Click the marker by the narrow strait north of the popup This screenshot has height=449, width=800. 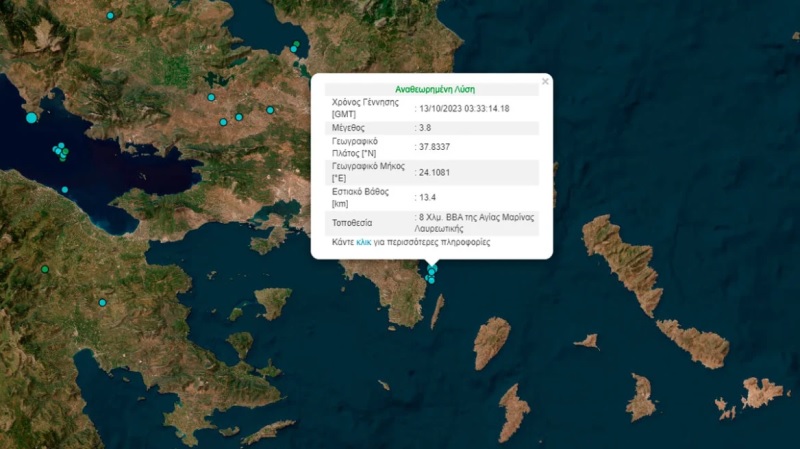tap(295, 45)
